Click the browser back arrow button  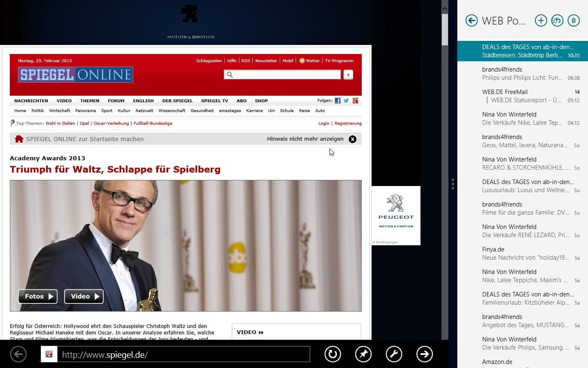pyautogui.click(x=18, y=354)
